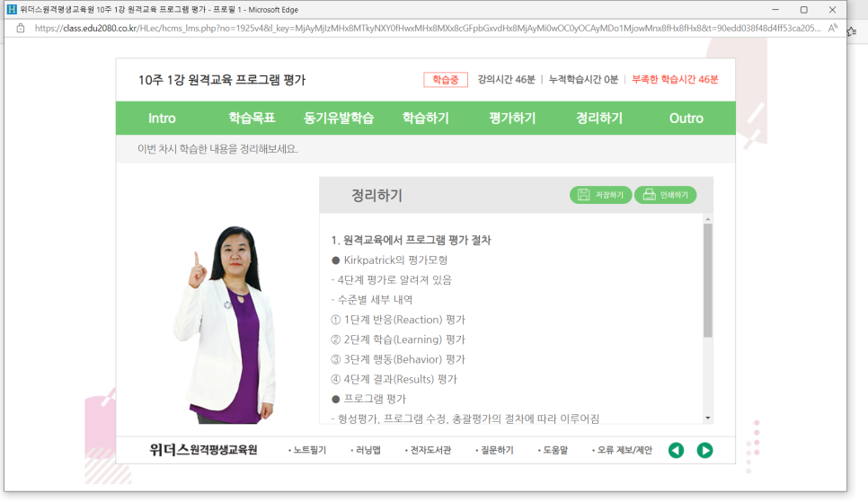
Task: Click scrollbar down arrow in summary panel
Action: click(x=708, y=418)
